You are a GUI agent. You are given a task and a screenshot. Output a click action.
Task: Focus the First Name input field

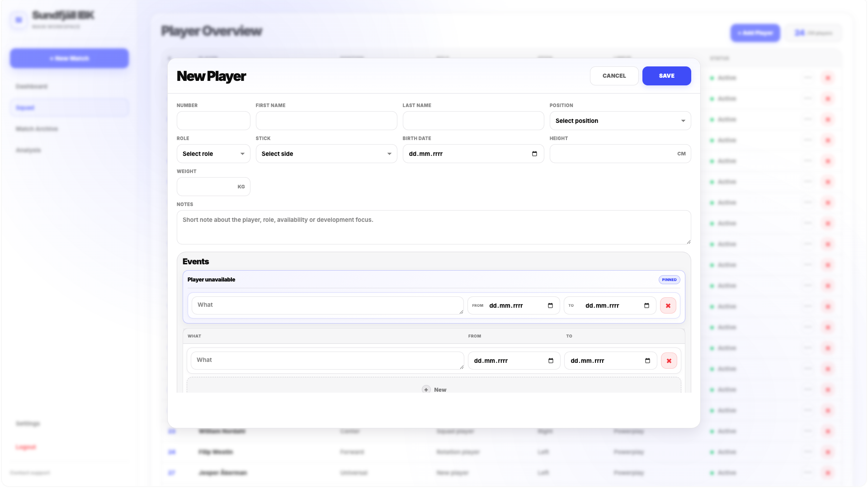tap(326, 121)
